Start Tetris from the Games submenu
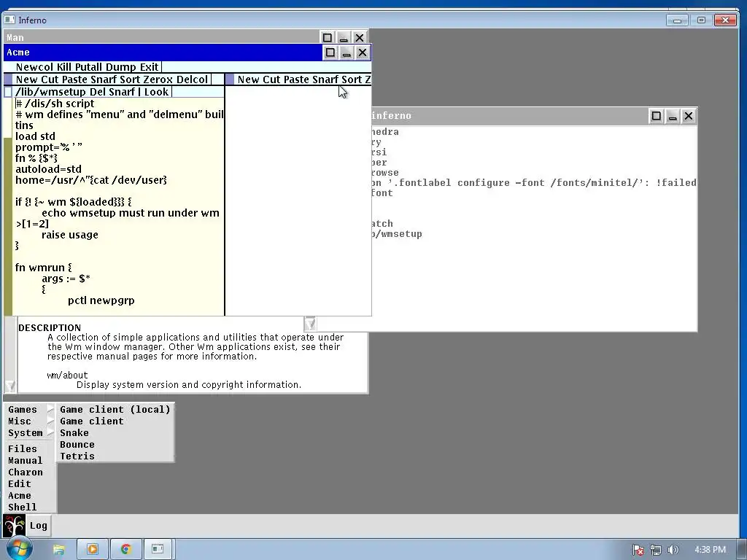 [77, 456]
